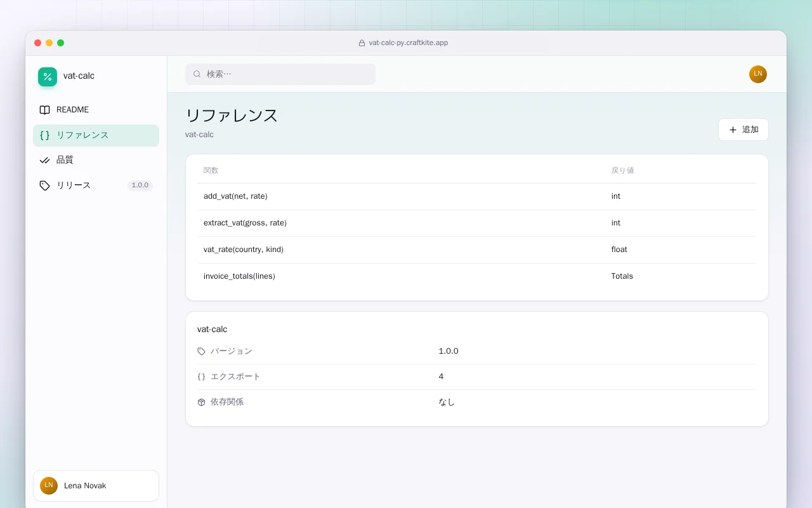The image size is (812, 508).
Task: Click the リファレンス page heading
Action: coord(232,116)
